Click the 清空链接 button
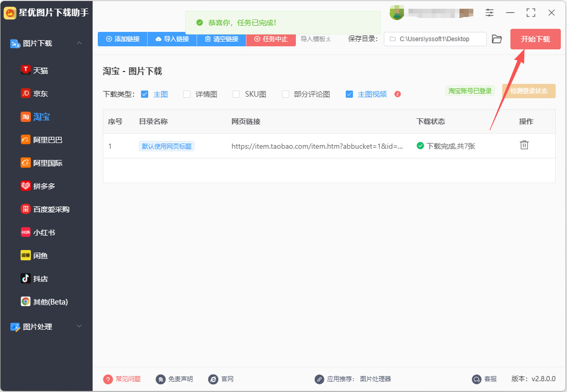 click(x=222, y=39)
